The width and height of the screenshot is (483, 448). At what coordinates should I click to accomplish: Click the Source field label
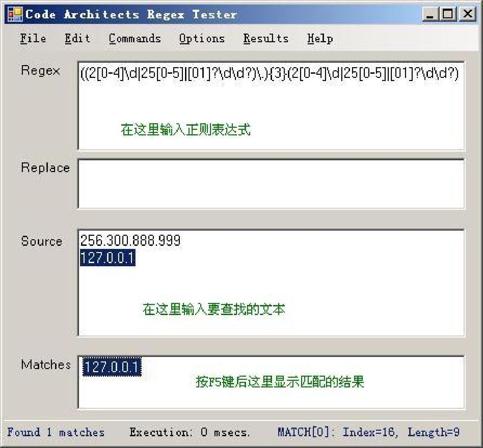[x=42, y=241]
